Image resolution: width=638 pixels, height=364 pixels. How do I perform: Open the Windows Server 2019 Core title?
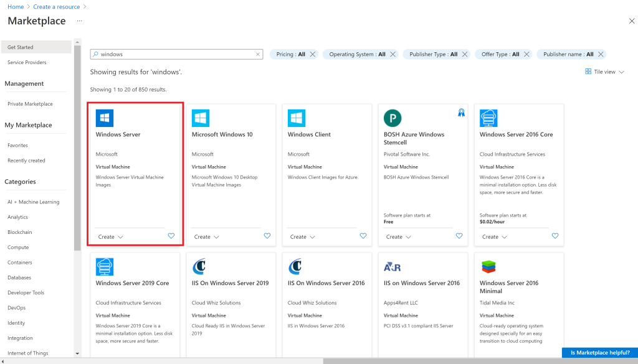point(132,283)
